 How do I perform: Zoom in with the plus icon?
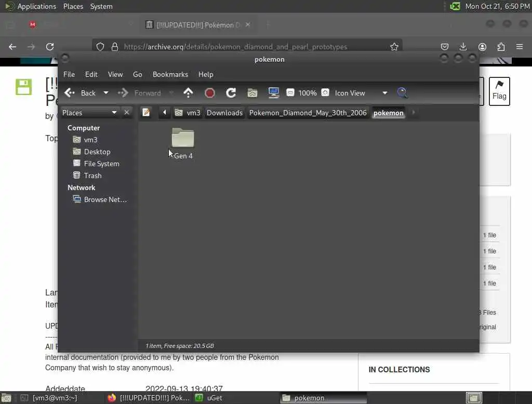tap(325, 92)
